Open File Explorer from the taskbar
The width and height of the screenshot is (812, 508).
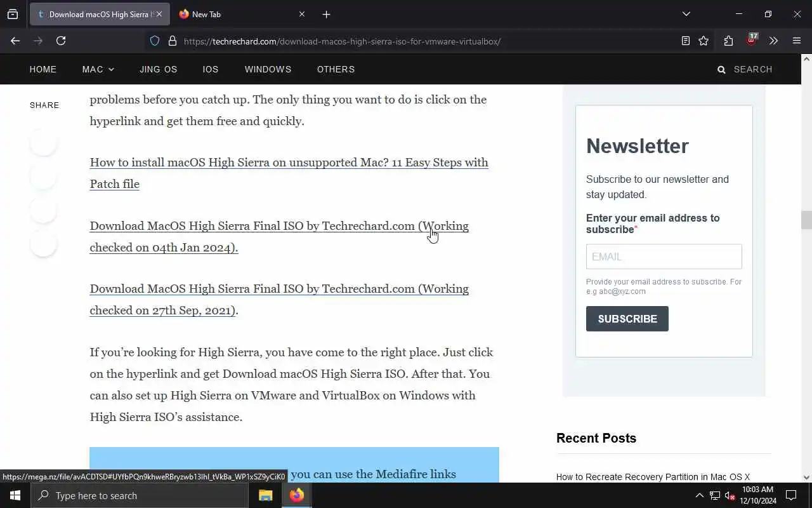tap(266, 495)
